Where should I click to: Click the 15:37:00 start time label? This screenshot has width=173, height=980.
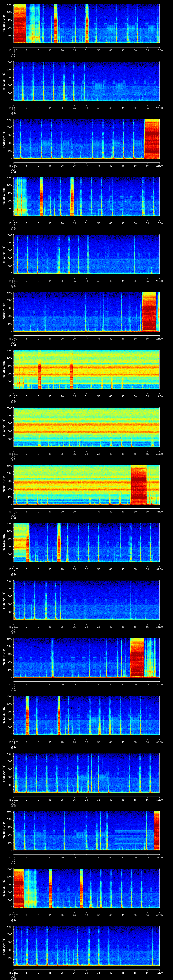coord(13,915)
